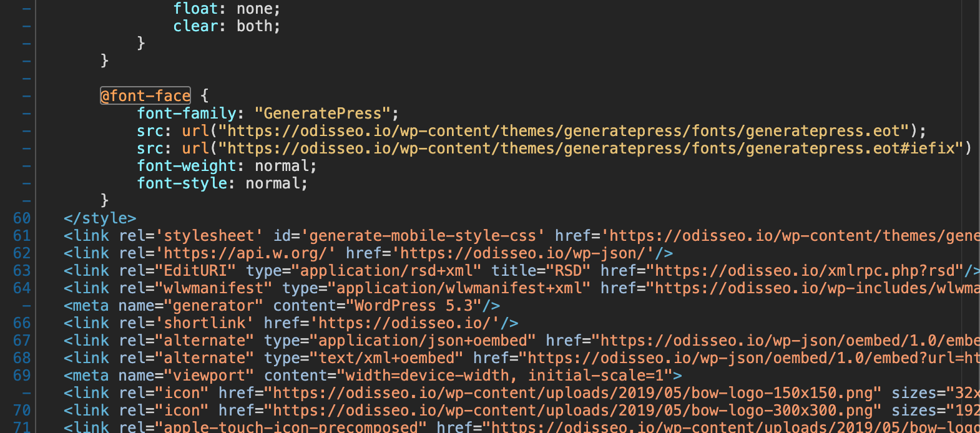
Task: Click the 'clear: both;' declaration
Action: pyautogui.click(x=227, y=26)
